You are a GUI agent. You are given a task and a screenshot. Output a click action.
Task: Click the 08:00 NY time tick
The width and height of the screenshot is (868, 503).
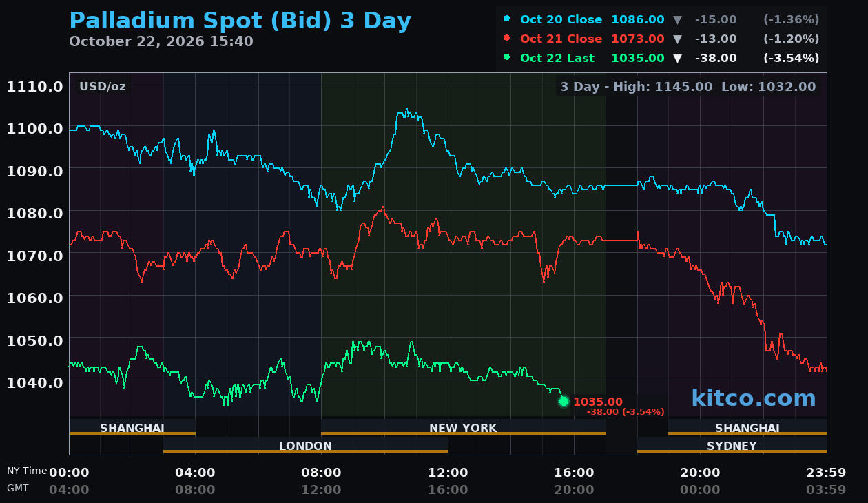click(321, 473)
